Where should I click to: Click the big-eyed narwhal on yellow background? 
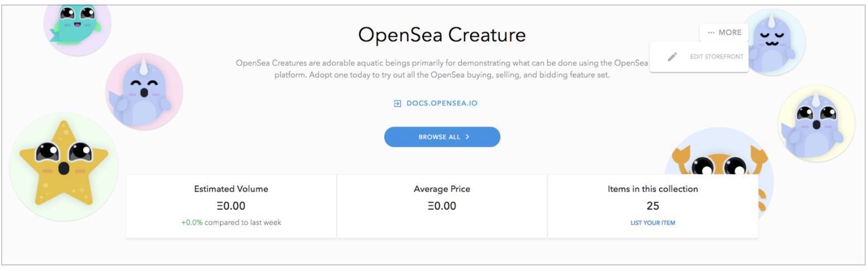click(815, 123)
